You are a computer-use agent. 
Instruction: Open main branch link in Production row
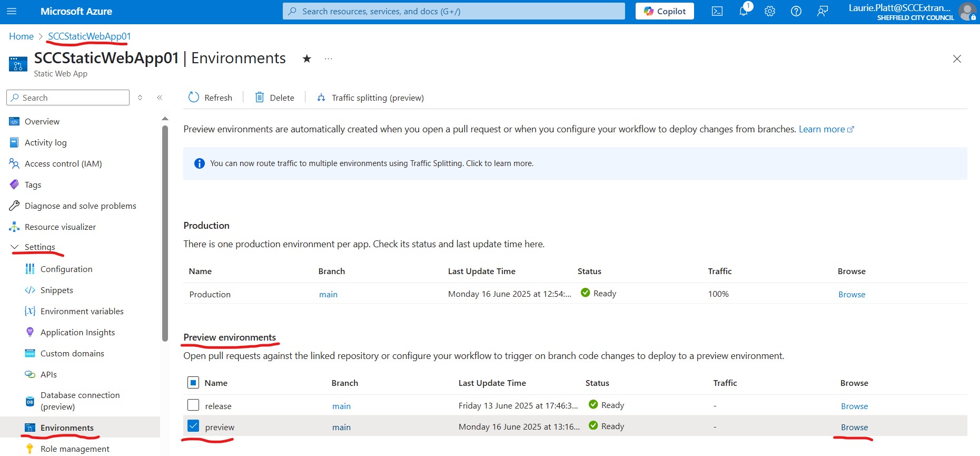point(328,294)
